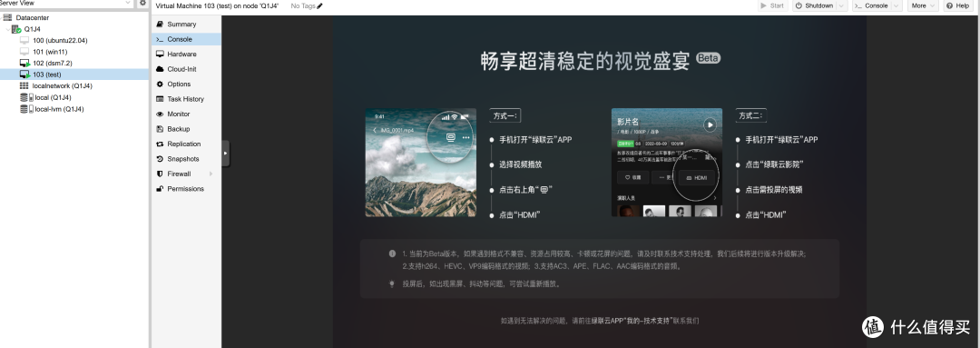This screenshot has width=980, height=348.
Task: Select VM 101 (win11)
Action: point(50,52)
